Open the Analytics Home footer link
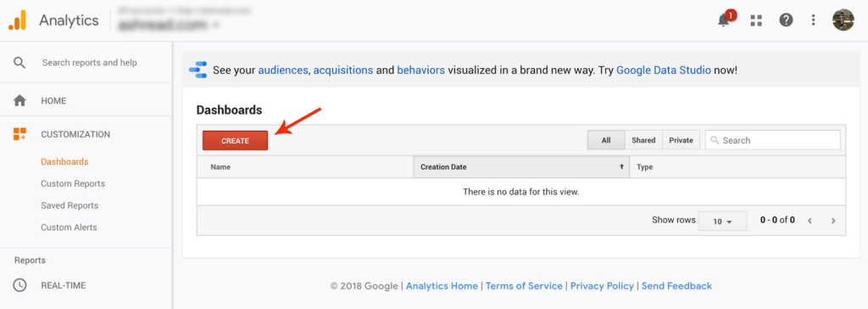 pos(442,286)
